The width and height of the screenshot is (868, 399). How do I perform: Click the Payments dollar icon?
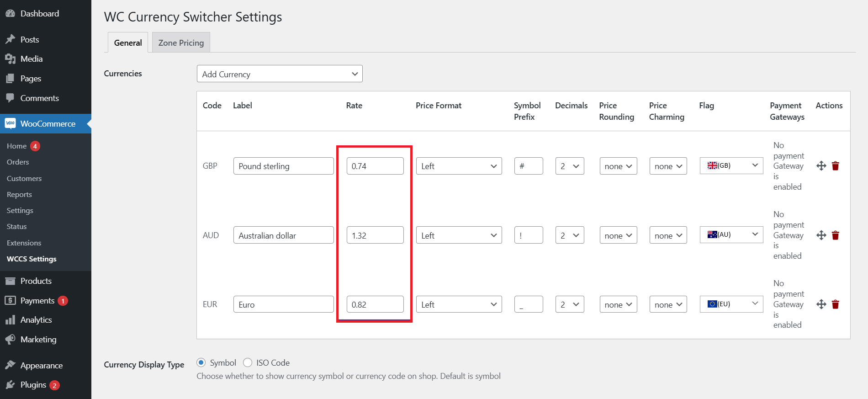tap(10, 300)
